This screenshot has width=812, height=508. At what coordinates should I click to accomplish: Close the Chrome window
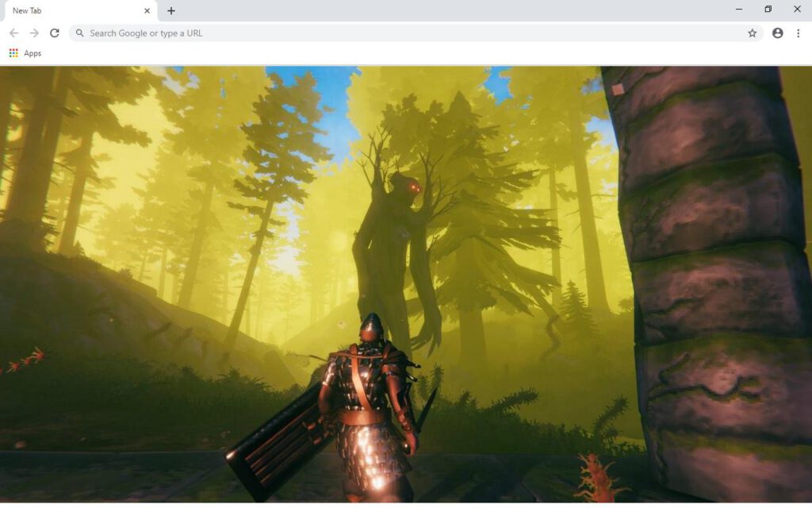[x=797, y=10]
